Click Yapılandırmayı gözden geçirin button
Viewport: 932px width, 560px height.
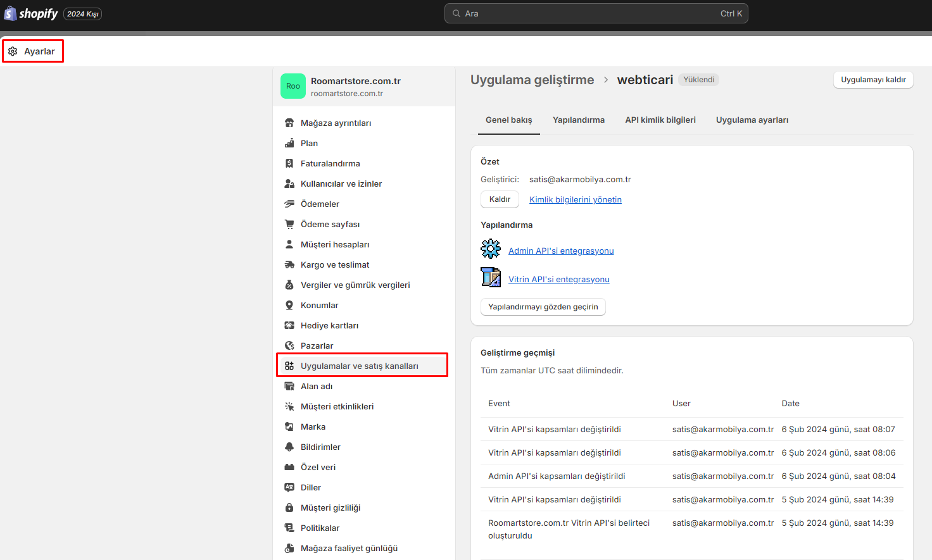(543, 307)
